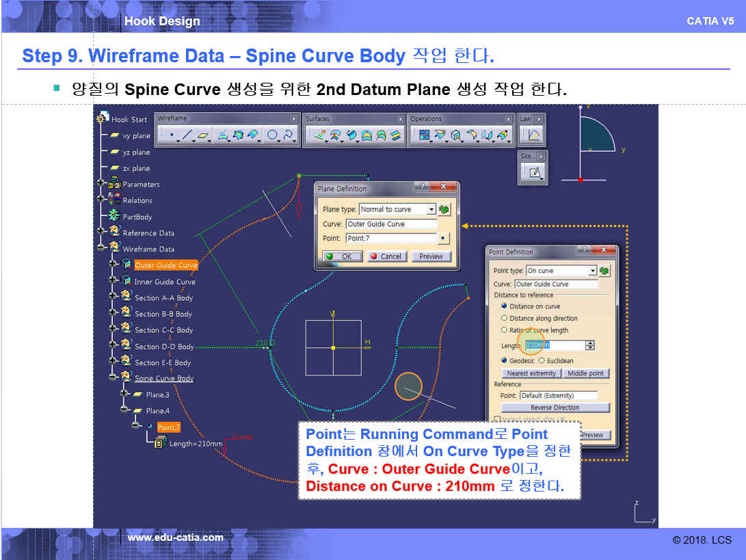Select the Circle tool in Wireframe toolbar
Image resolution: width=746 pixels, height=560 pixels.
(271, 135)
